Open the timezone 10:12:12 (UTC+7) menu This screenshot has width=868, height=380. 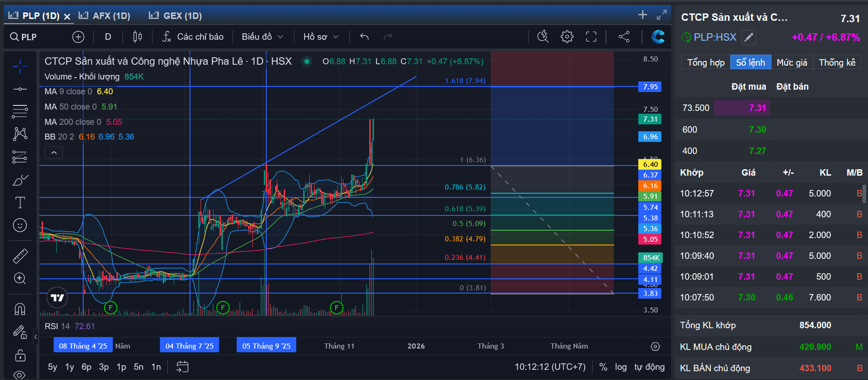pos(550,367)
